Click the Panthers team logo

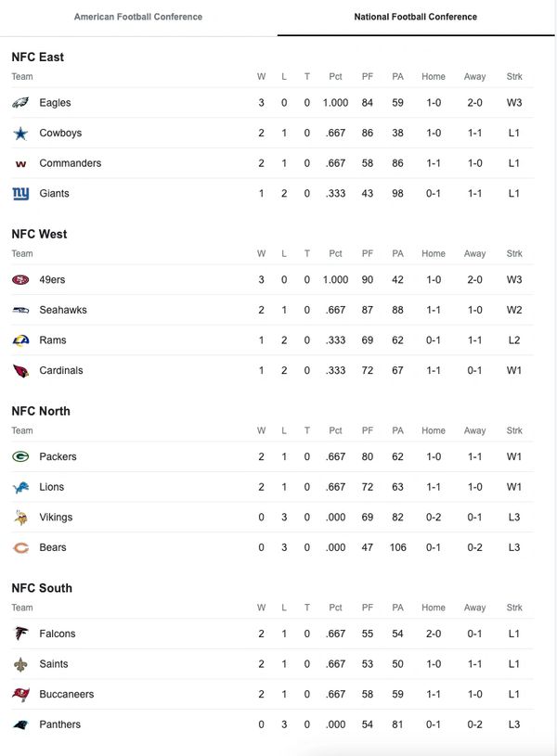[x=20, y=724]
